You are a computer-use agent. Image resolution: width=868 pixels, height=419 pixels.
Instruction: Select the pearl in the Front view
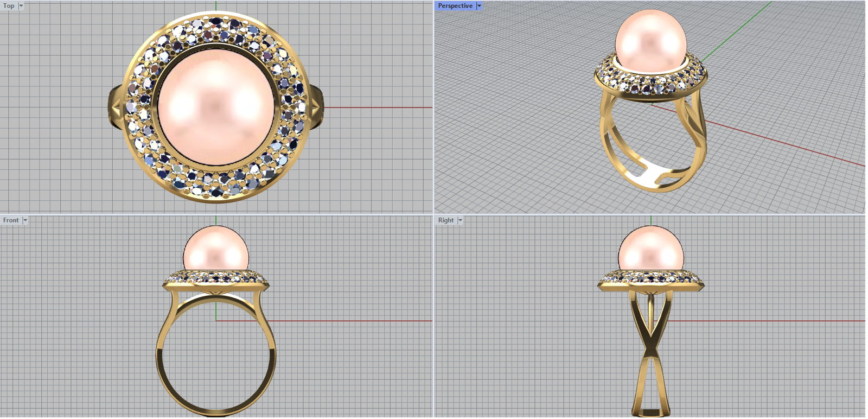click(x=216, y=250)
